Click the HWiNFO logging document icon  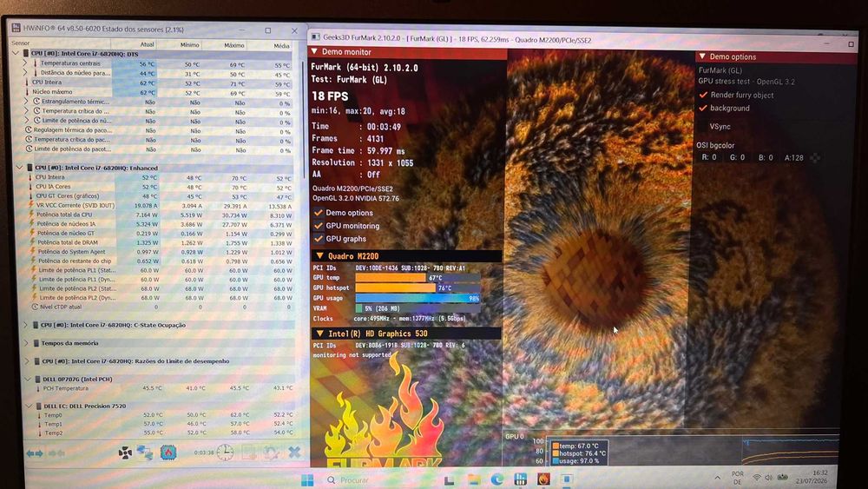click(x=248, y=453)
